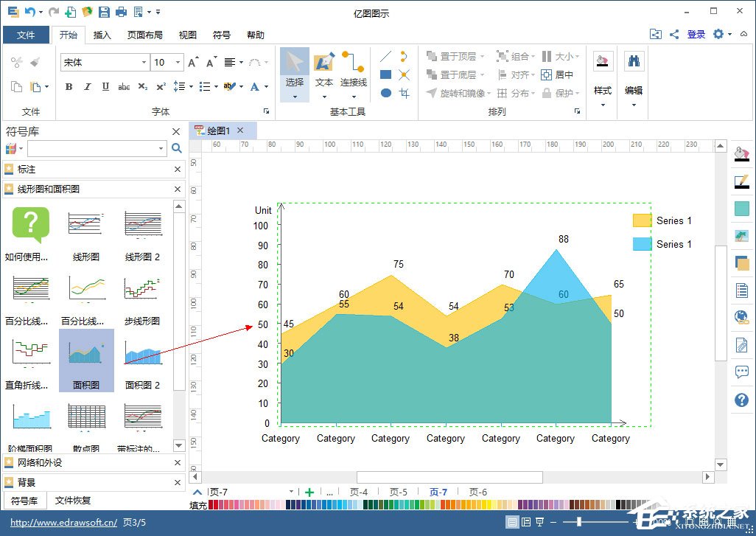Toggle bold formatting on selected text
The width and height of the screenshot is (756, 536).
pos(68,87)
